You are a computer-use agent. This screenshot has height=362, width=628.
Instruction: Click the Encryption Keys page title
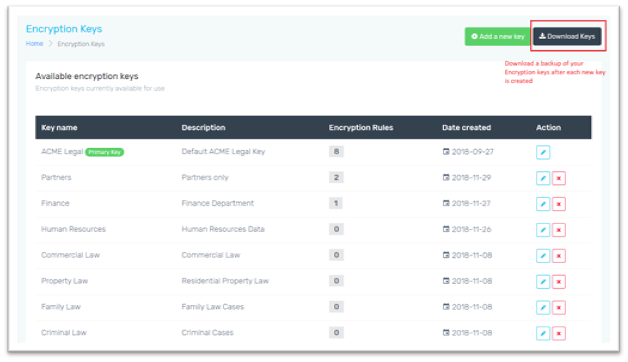pos(64,29)
